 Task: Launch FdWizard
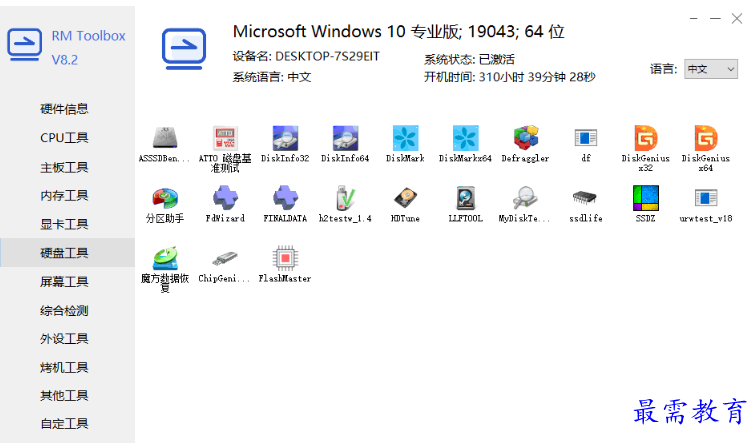coord(225,198)
